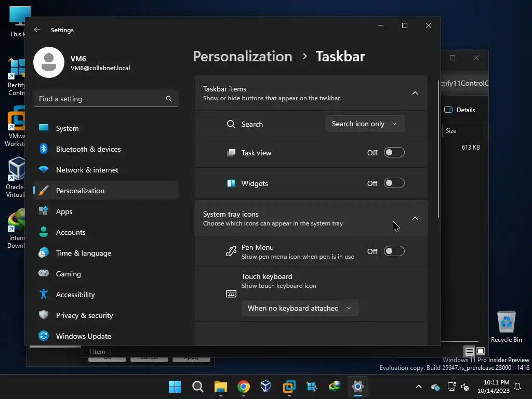The width and height of the screenshot is (532, 399).
Task: Select the 613 KB size cell
Action: tap(471, 147)
